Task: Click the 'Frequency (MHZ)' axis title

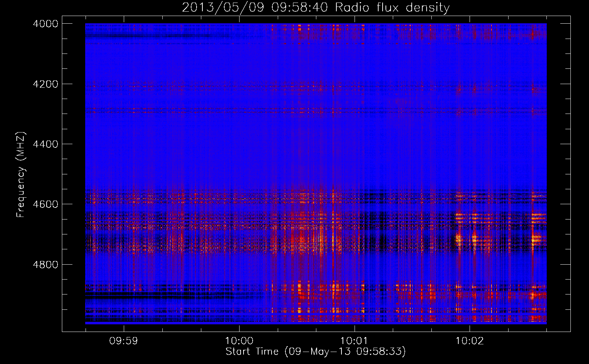Action: point(21,175)
